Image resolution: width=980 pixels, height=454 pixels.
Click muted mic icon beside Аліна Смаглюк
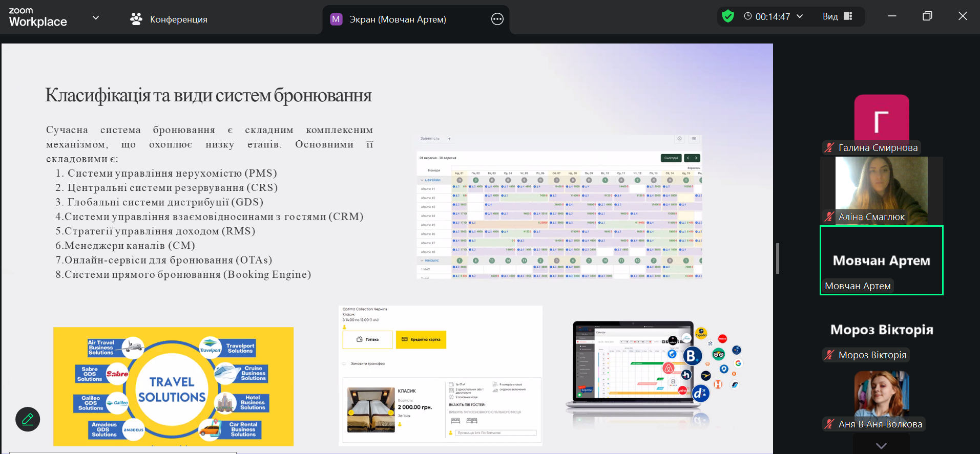tap(829, 217)
